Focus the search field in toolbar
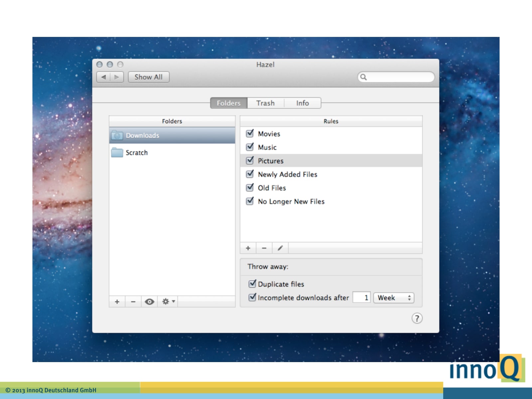 pyautogui.click(x=396, y=77)
